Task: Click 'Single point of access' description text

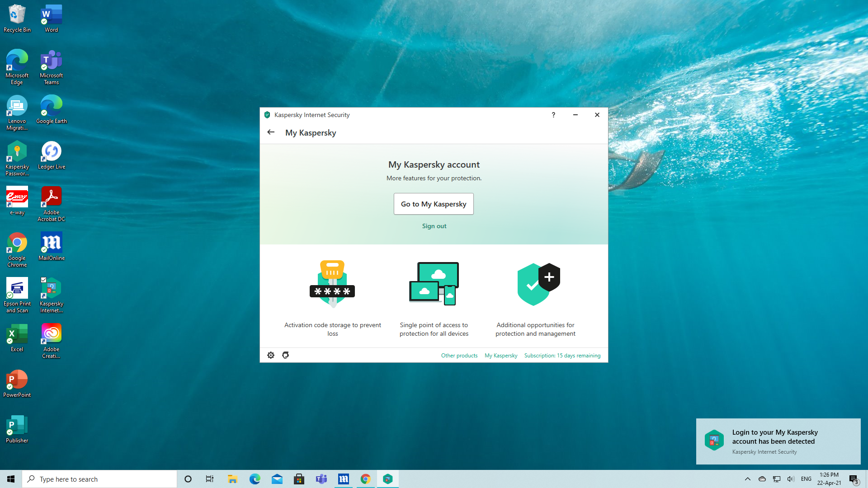Action: point(434,329)
